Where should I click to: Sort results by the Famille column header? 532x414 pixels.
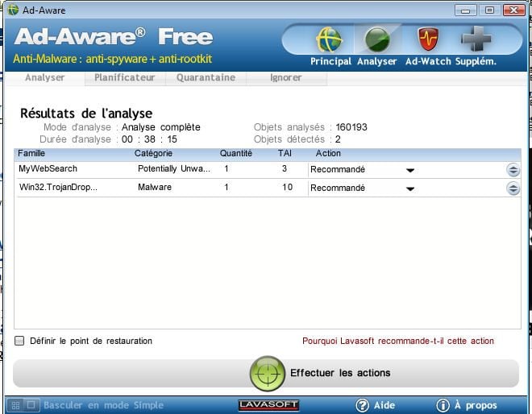pyautogui.click(x=31, y=153)
